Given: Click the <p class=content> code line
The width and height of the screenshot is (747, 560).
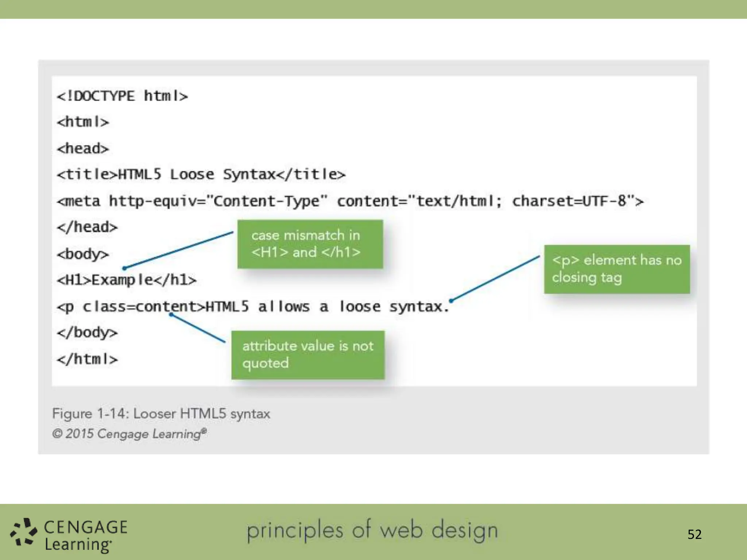Looking at the screenshot, I should coord(253,307).
